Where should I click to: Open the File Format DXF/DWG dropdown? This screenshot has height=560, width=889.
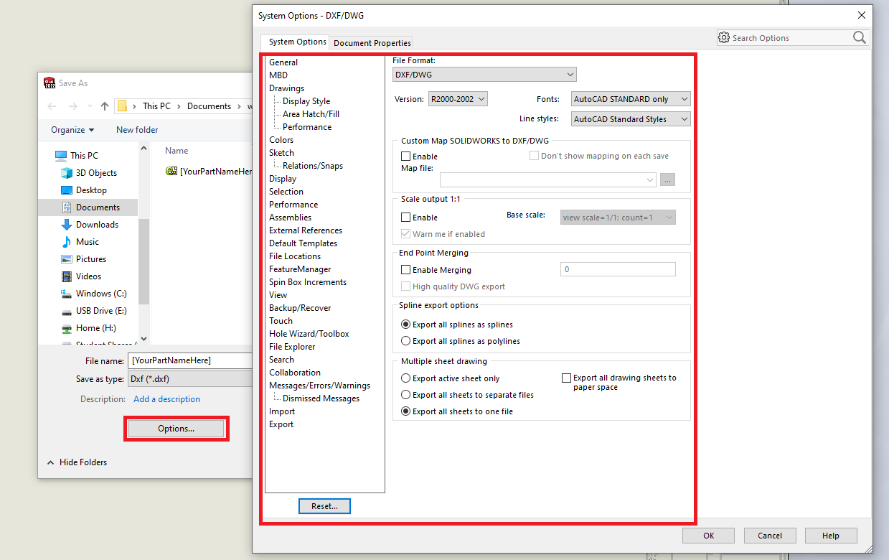point(485,75)
